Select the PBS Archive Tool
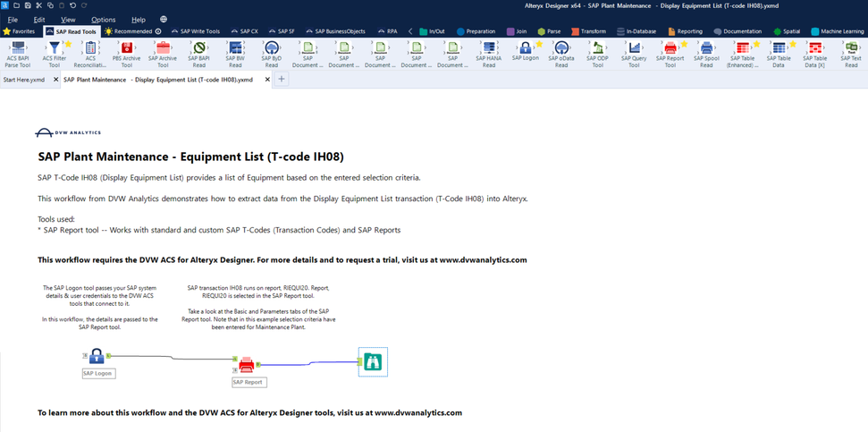This screenshot has width=868, height=432. tap(126, 55)
